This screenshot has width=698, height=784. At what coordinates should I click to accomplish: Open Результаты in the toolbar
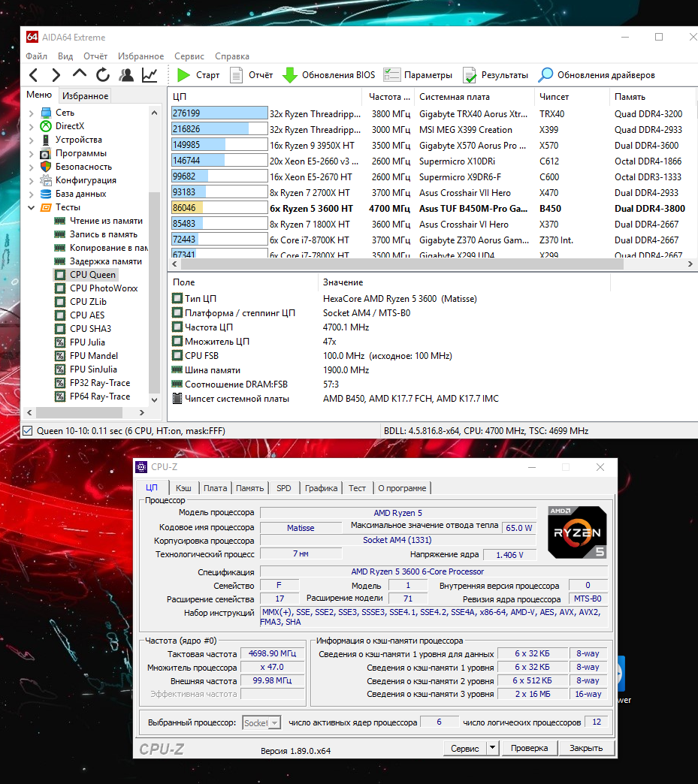coord(495,75)
